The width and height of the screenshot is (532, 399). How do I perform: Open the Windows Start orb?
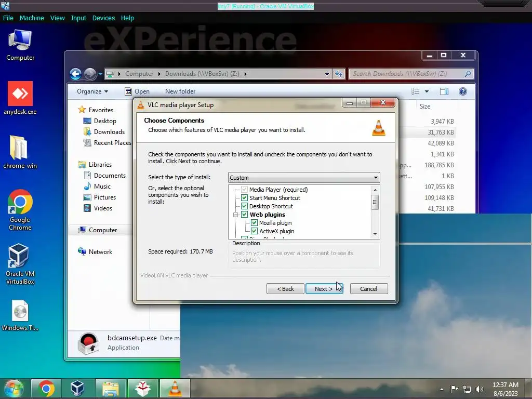[14, 389]
